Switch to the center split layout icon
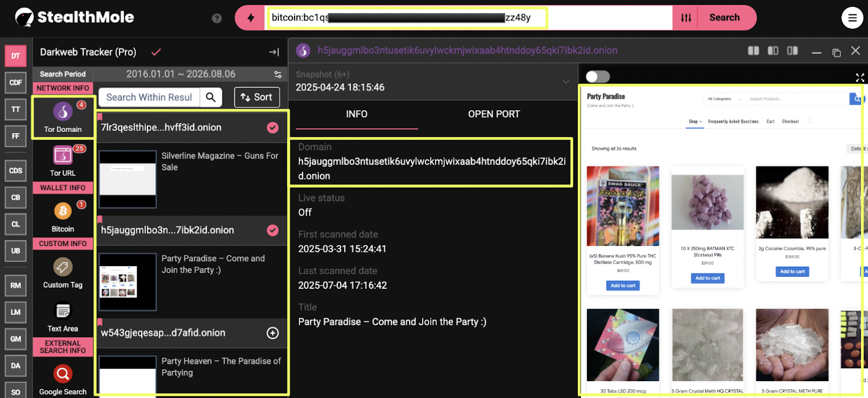868x398 pixels. click(x=773, y=50)
